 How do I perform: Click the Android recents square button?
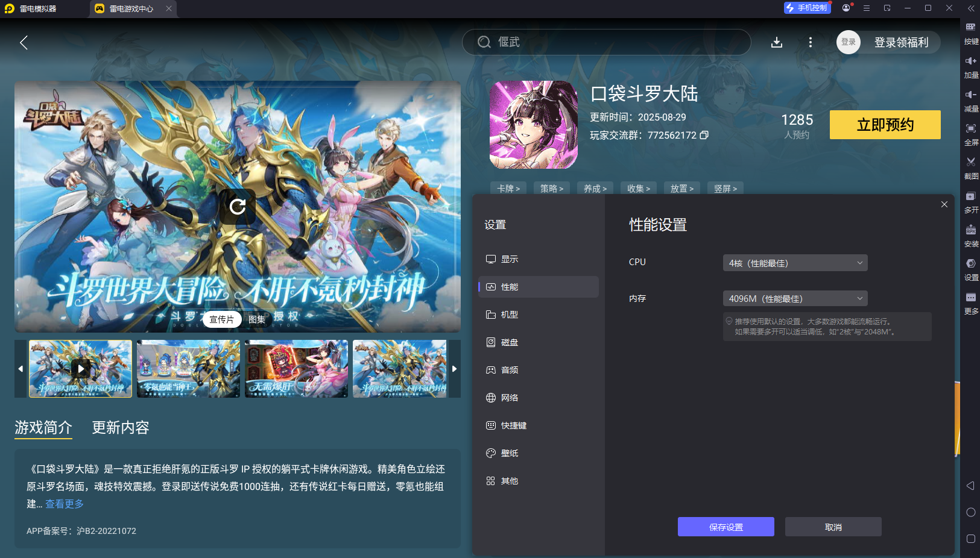970,539
